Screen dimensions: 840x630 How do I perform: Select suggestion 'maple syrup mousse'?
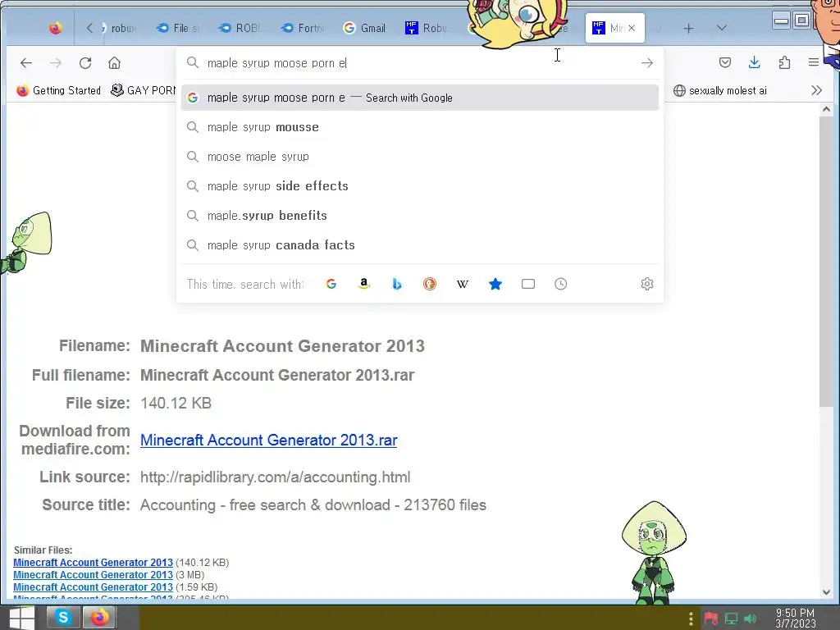(x=420, y=127)
